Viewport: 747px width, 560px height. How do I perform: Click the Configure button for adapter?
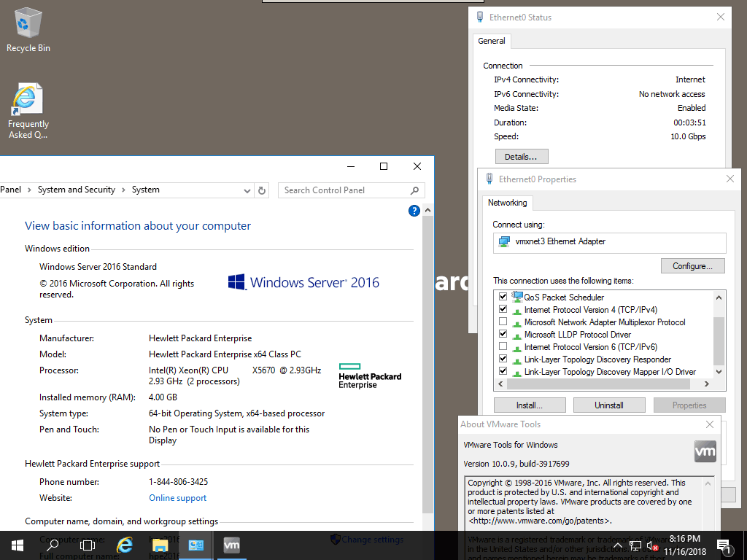pyautogui.click(x=693, y=266)
